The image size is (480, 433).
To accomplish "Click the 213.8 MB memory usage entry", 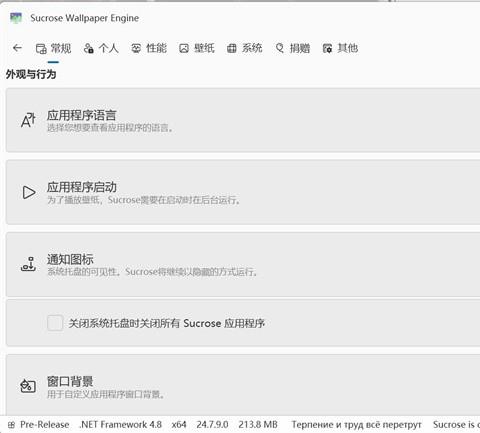I will tap(258, 425).
